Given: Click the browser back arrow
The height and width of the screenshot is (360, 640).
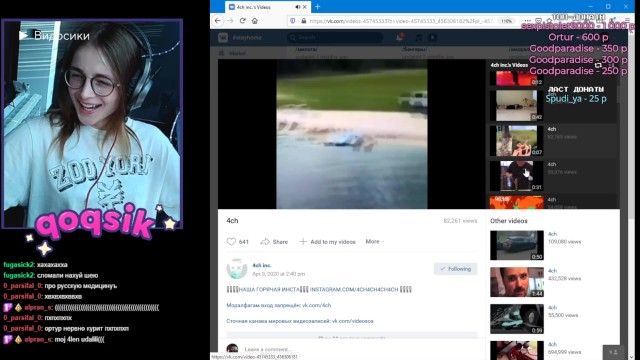Looking at the screenshot, I should point(218,21).
